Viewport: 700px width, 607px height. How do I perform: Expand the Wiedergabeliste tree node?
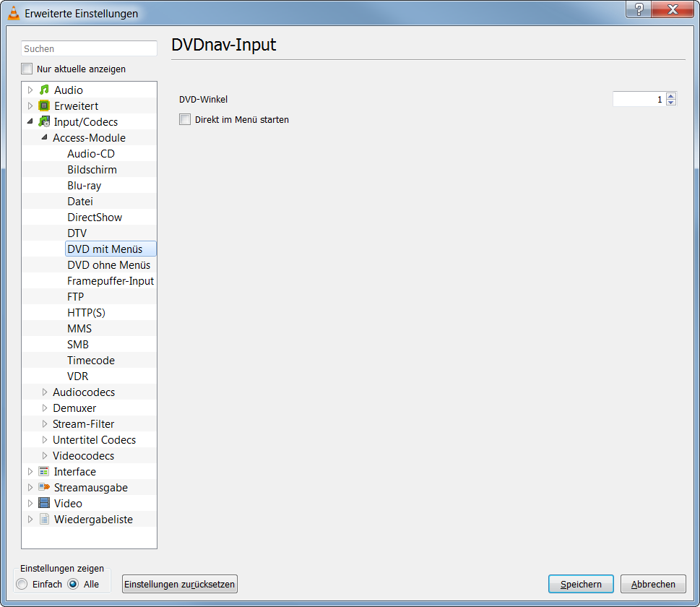pyautogui.click(x=30, y=519)
